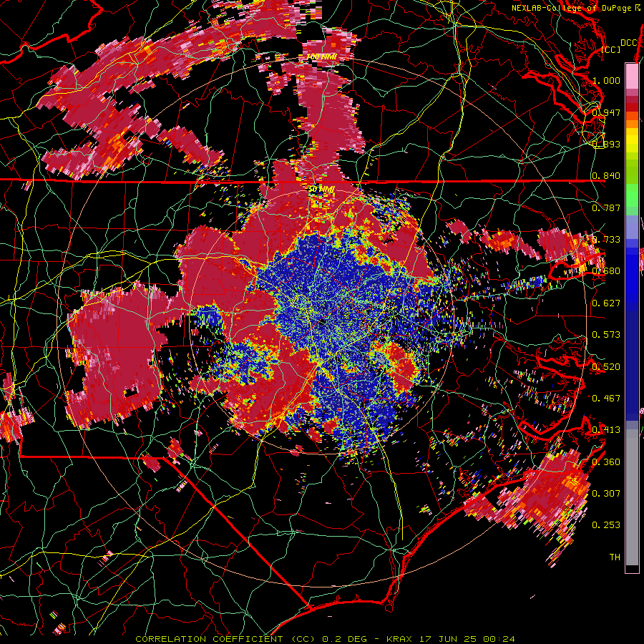Select the 0.413 legend value
This screenshot has height=644, width=644.
pyautogui.click(x=606, y=430)
